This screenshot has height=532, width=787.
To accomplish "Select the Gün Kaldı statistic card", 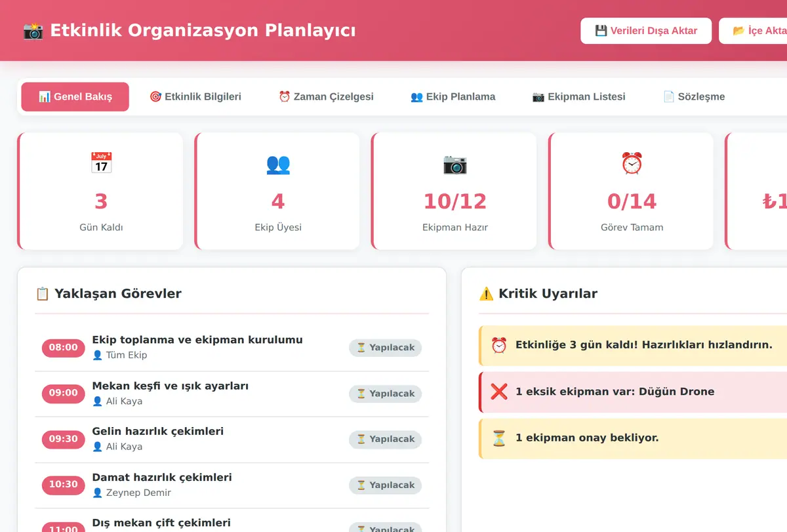I will pos(100,191).
